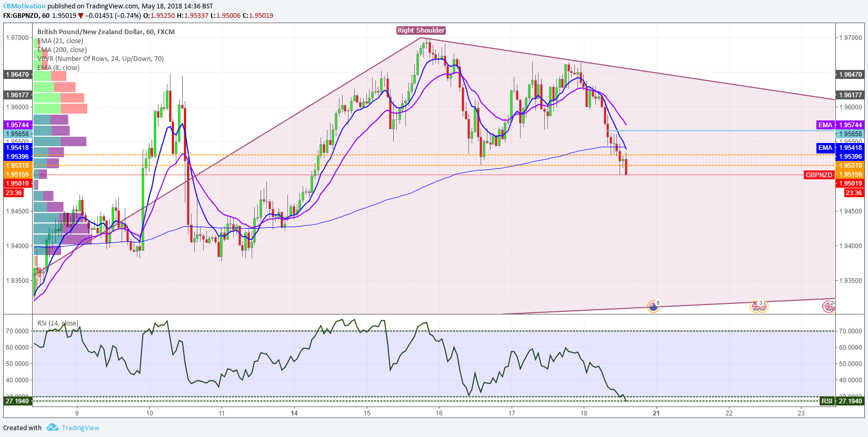Follow the TradingView link next to 'Created with'
Screen dimensions: 868x437
81,428
